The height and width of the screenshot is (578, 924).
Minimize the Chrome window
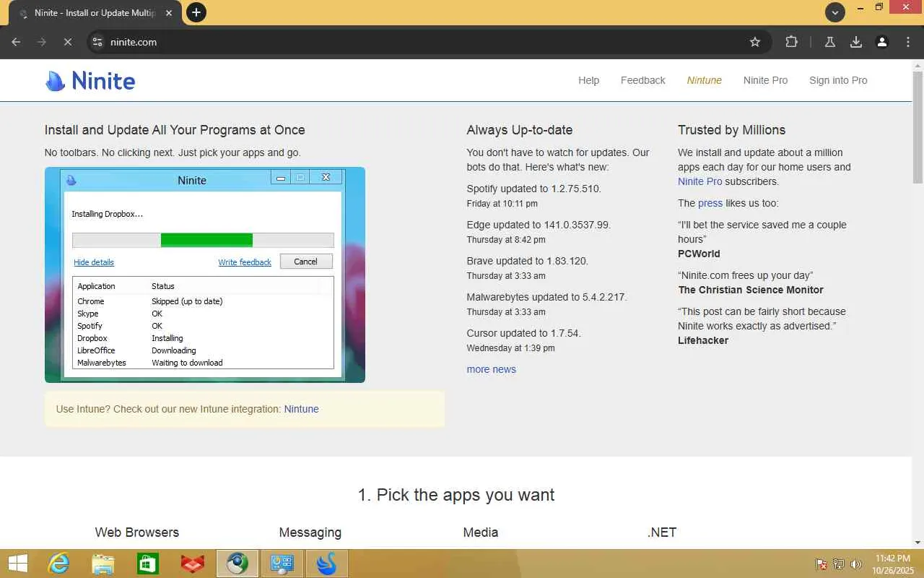(860, 8)
